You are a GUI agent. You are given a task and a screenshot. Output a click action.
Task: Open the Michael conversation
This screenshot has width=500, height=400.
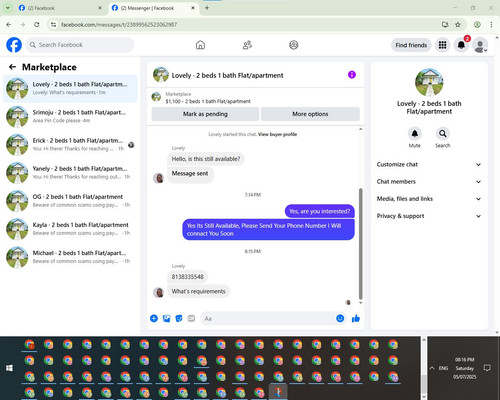(x=70, y=257)
